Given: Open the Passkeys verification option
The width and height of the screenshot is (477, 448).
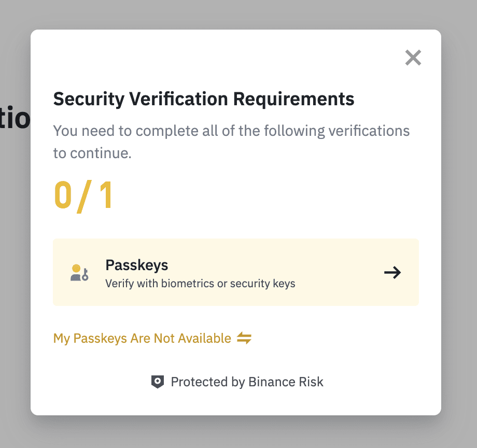Looking at the screenshot, I should click(235, 273).
